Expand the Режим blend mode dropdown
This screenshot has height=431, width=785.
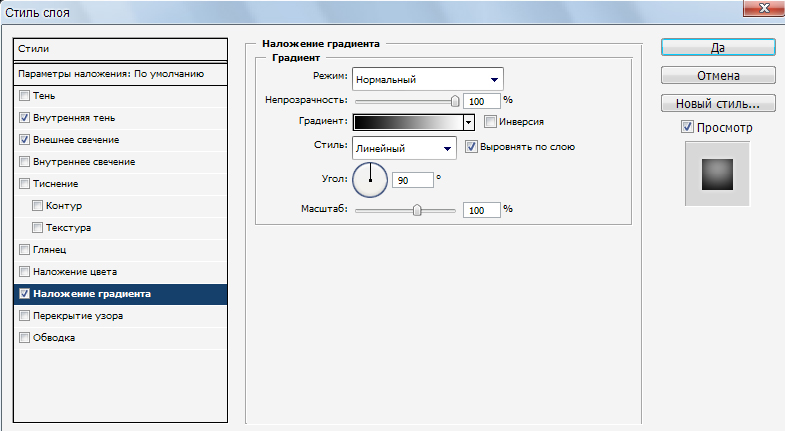tap(427, 79)
